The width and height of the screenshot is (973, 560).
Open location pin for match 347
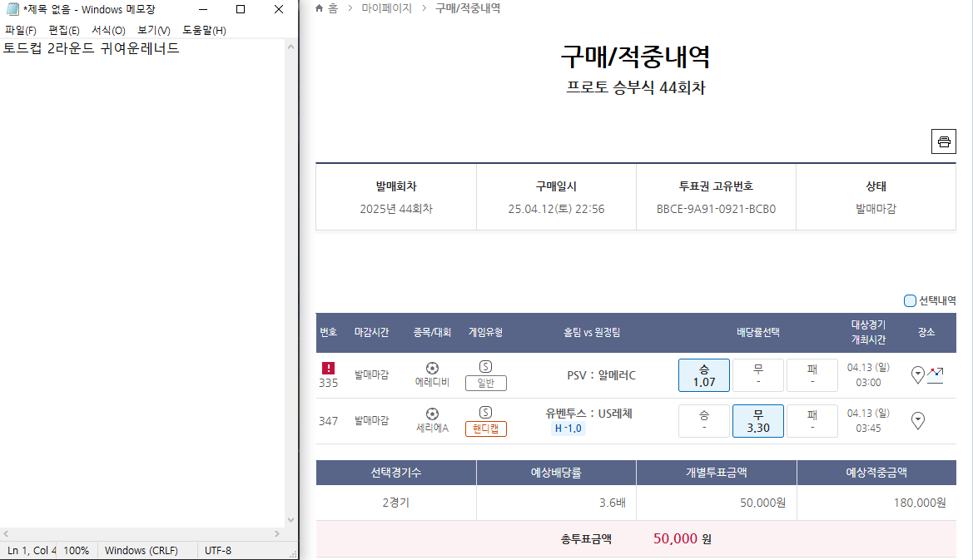point(918,421)
